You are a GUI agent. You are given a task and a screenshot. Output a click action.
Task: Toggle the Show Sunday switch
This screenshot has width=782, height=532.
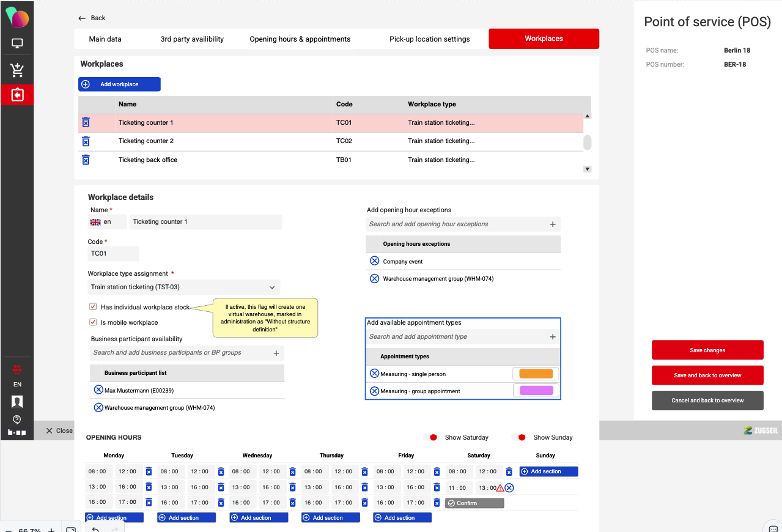[x=519, y=437]
